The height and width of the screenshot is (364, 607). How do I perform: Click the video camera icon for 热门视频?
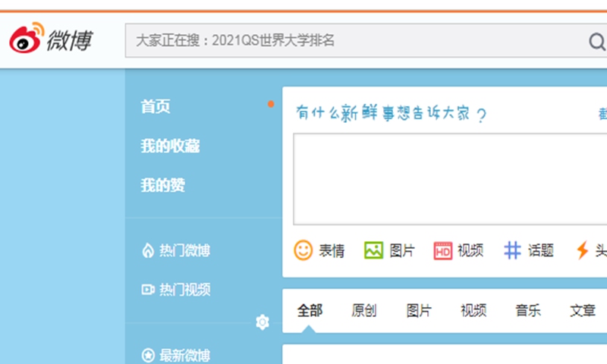148,290
